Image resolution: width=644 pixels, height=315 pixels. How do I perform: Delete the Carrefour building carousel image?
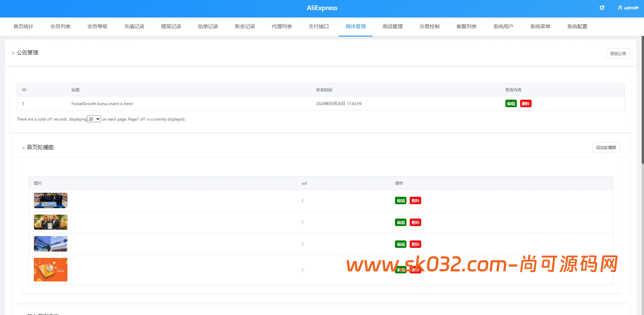coord(415,244)
